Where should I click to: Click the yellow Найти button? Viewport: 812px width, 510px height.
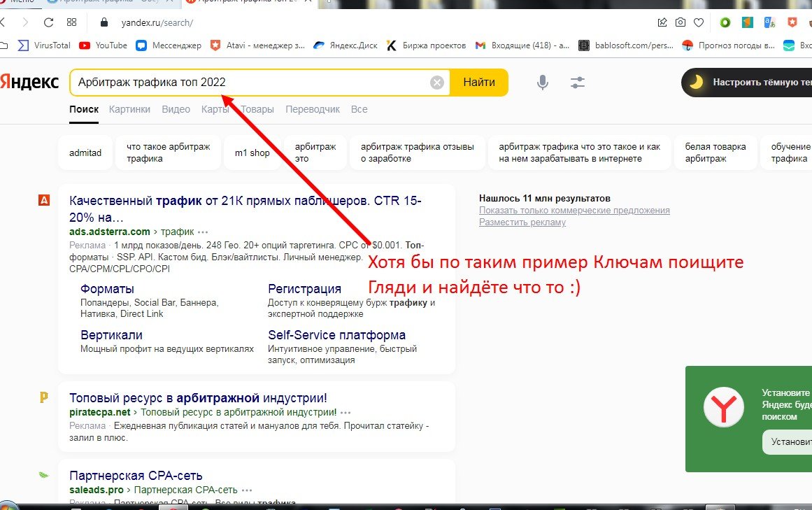(479, 83)
